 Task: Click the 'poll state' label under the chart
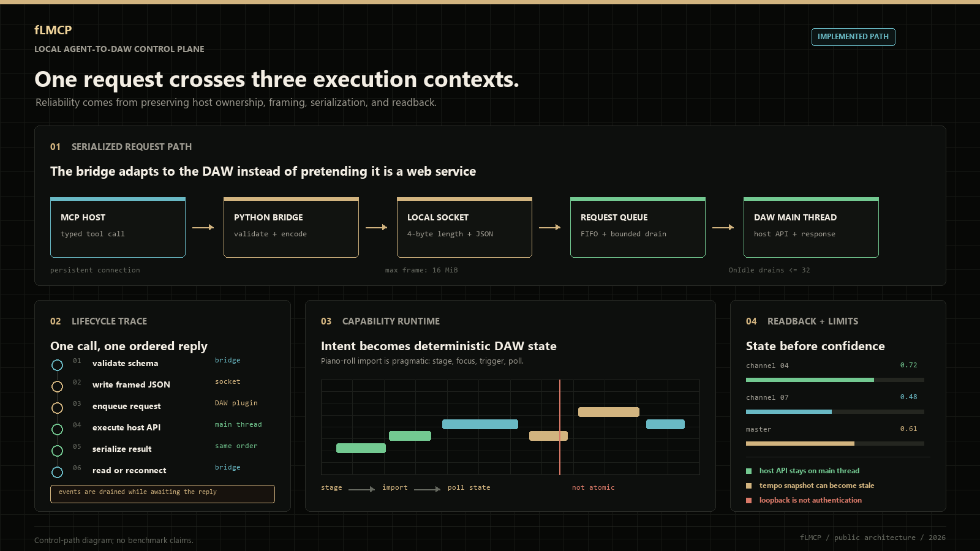pyautogui.click(x=469, y=488)
